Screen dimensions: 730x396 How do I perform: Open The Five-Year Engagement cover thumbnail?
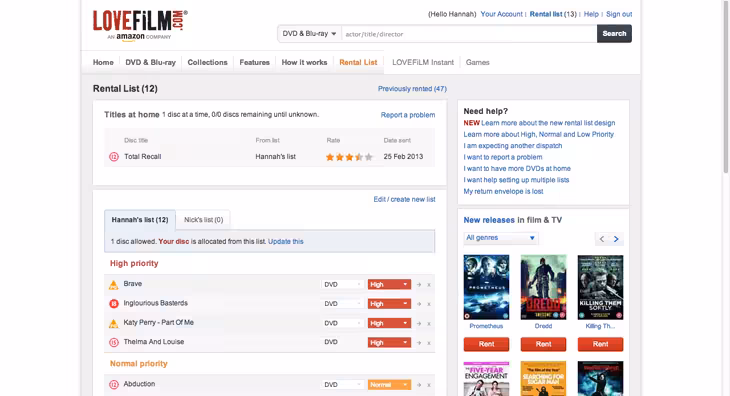point(486,378)
